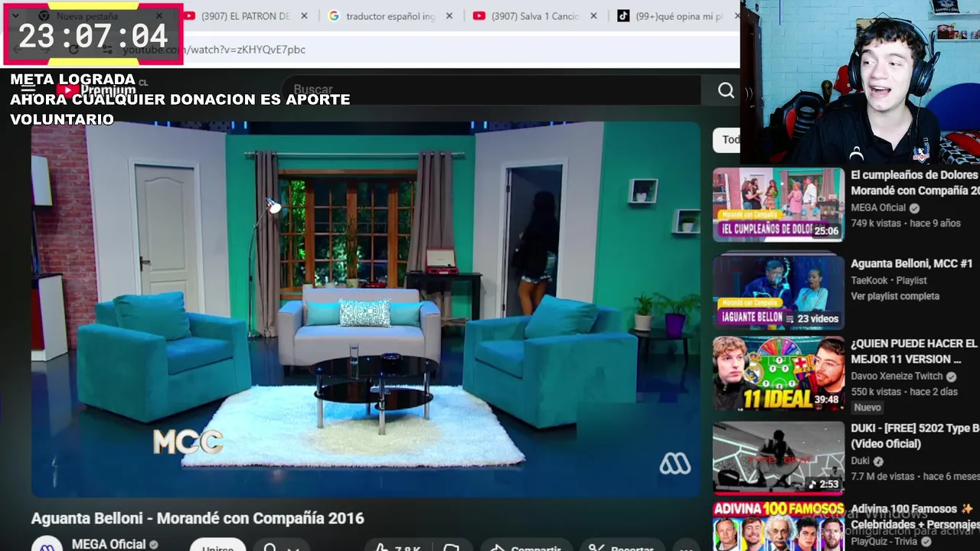Viewport: 980px width, 551px height.
Task: Open the 11 IDEAL video thumbnail
Action: pyautogui.click(x=778, y=374)
